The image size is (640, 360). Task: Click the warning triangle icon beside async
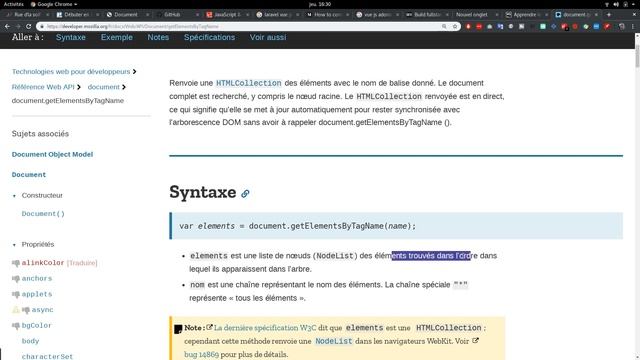coord(16,310)
